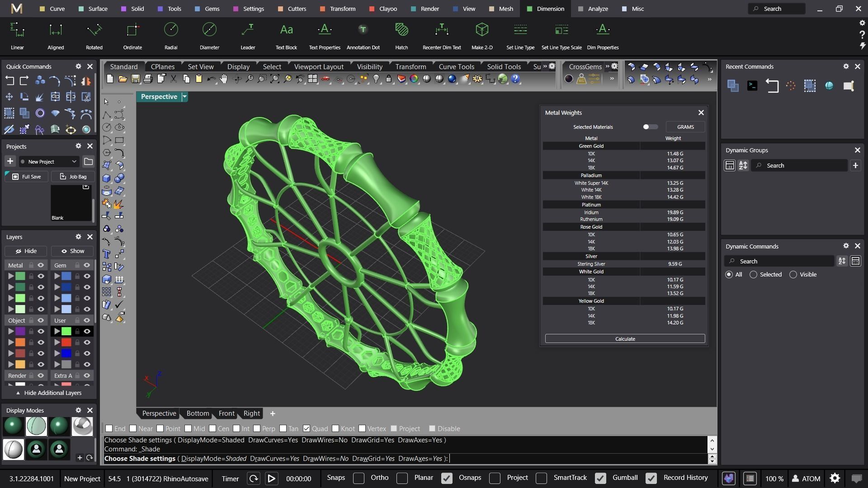Open Dim Properties tool

click(603, 35)
